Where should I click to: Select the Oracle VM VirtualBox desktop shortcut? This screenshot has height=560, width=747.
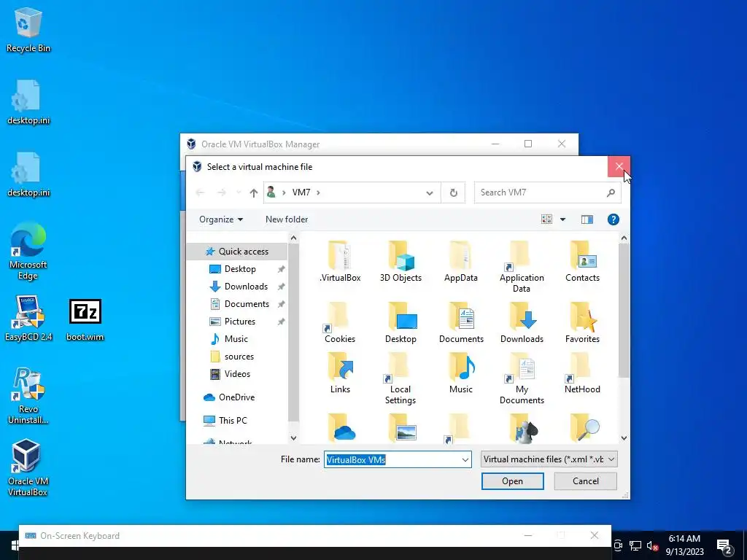pos(27,468)
